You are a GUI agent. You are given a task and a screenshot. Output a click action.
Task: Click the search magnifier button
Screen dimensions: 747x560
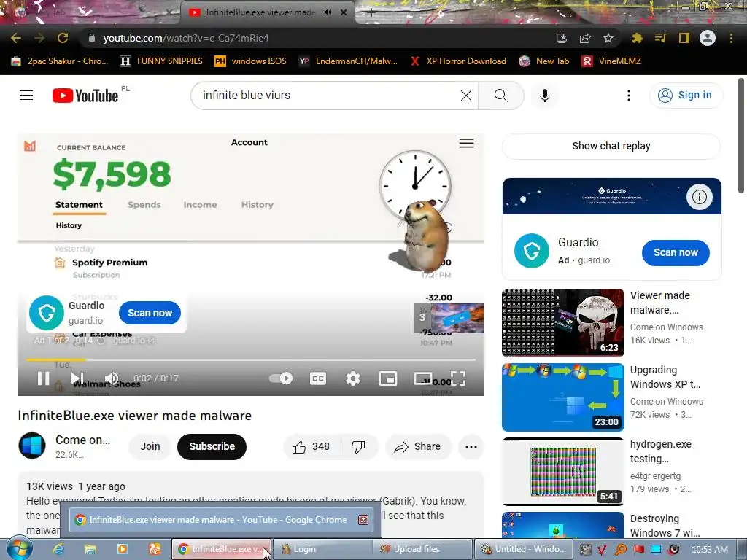(x=500, y=96)
